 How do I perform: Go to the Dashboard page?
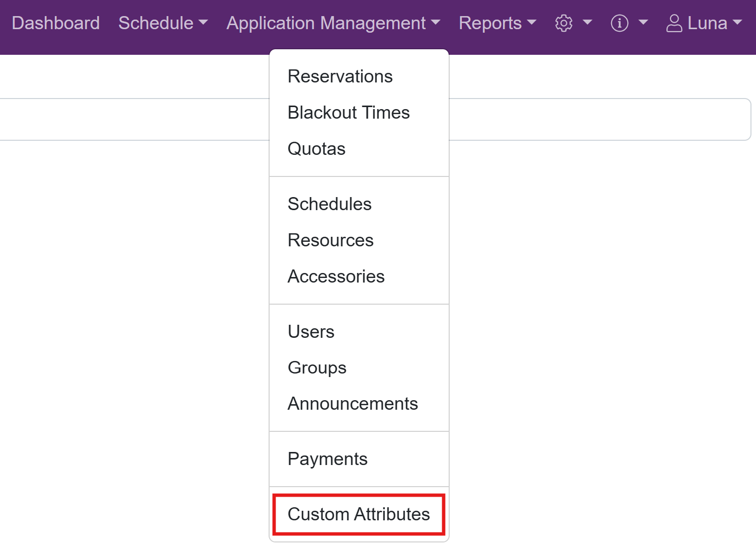click(56, 23)
